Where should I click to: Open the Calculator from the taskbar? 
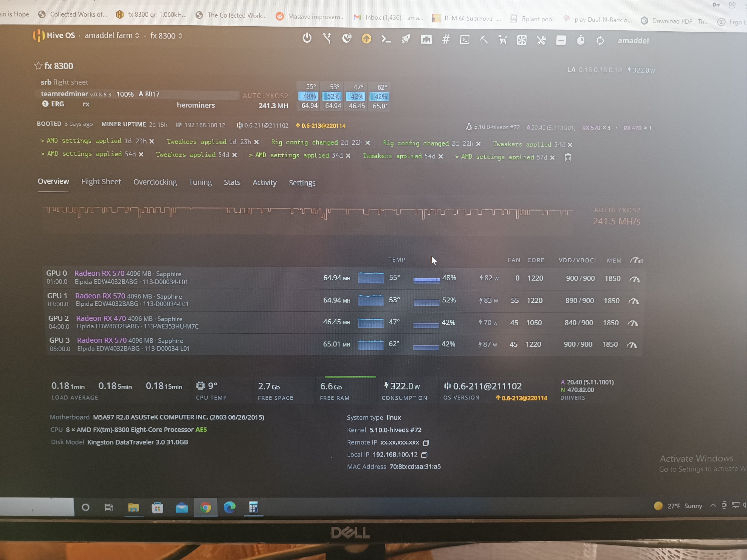coord(254,507)
